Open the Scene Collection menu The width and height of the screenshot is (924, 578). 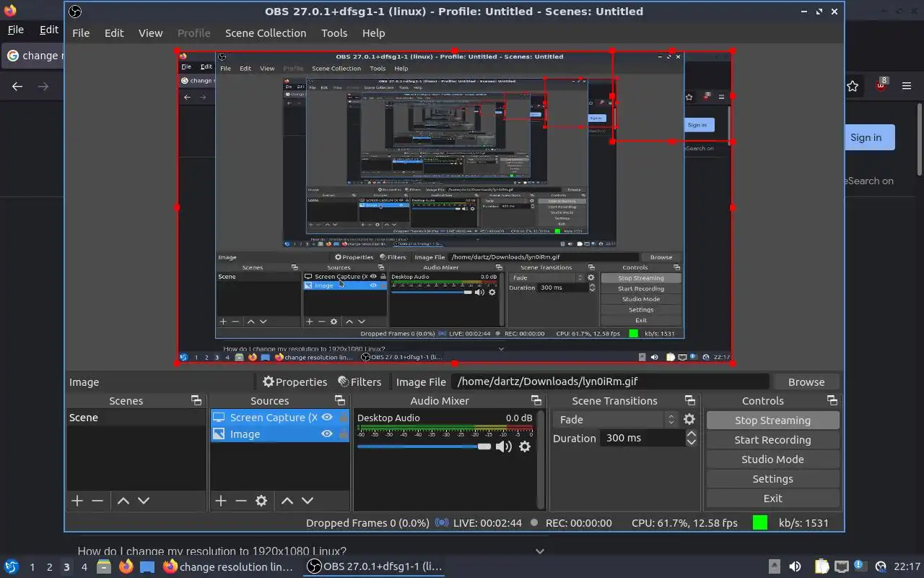click(x=266, y=33)
